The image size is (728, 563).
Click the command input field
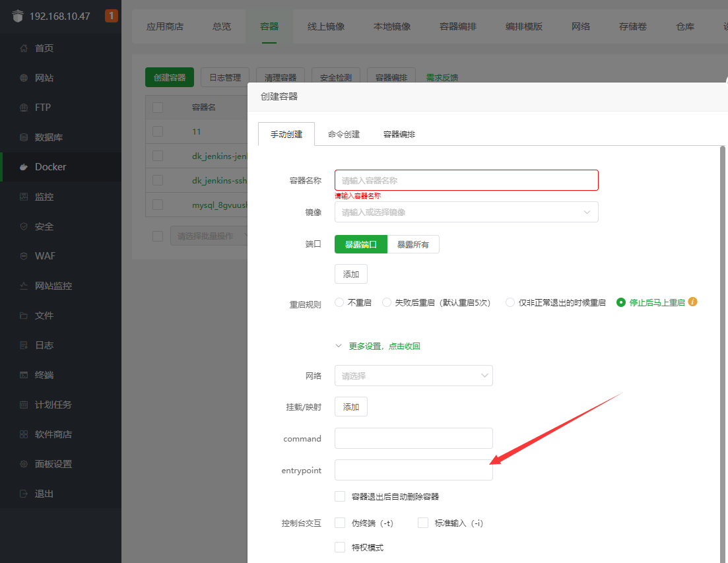pos(414,439)
